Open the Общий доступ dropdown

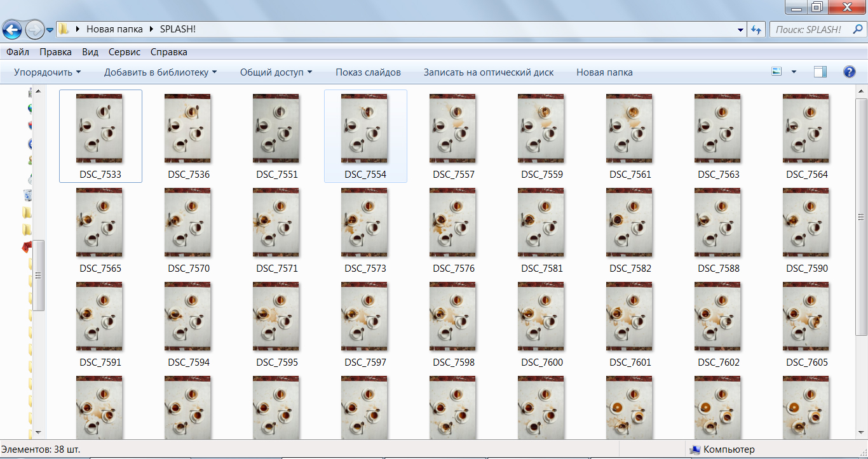276,72
